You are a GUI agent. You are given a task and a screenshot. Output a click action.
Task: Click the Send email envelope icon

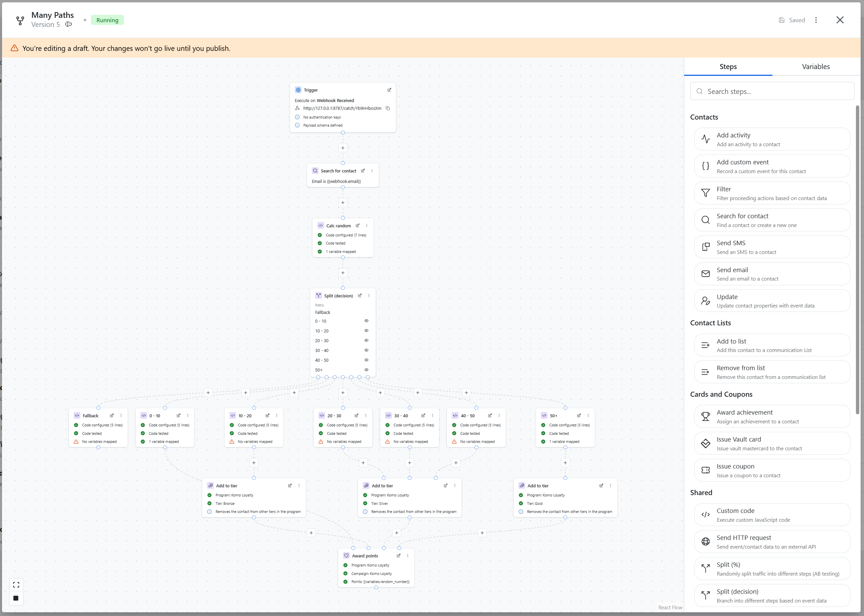click(705, 274)
